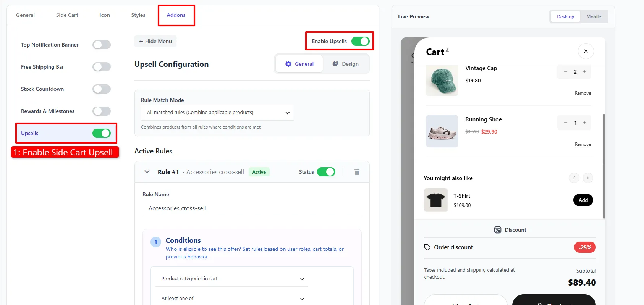Click the Conditions heading
The image size is (644, 305).
(183, 240)
